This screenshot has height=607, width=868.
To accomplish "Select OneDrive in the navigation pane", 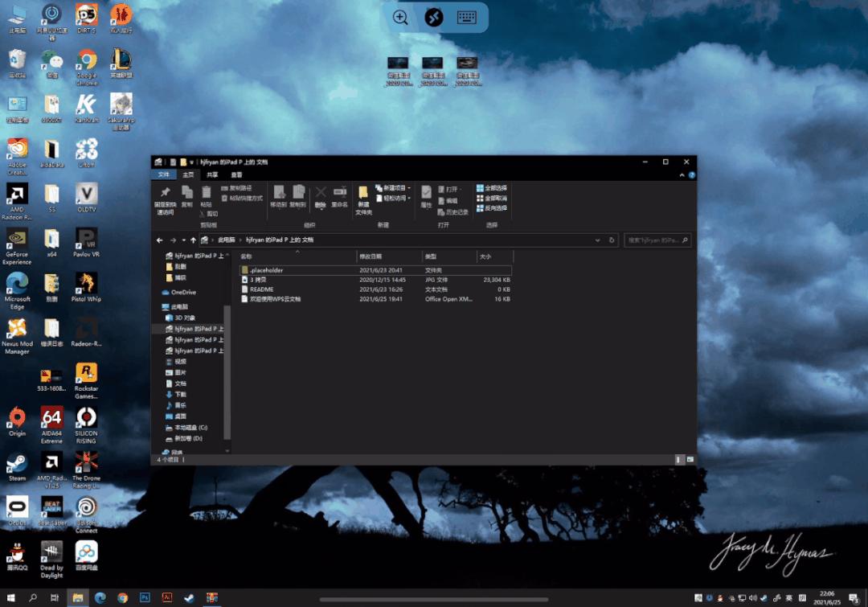I will (x=182, y=293).
